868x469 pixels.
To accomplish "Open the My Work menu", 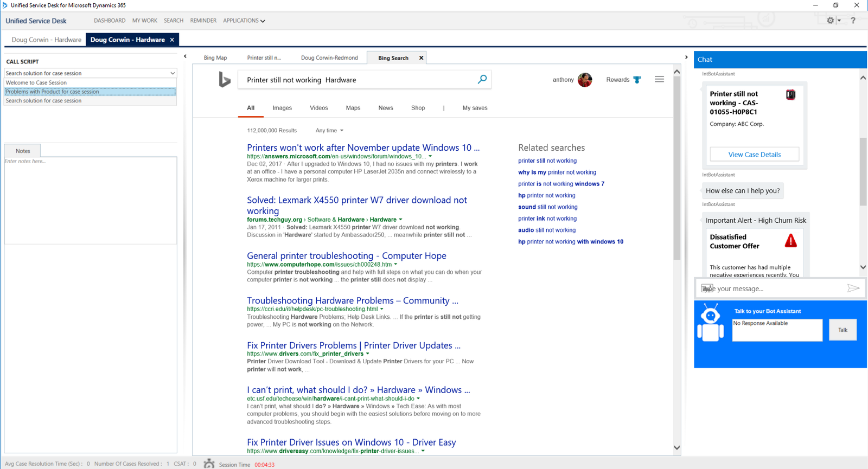I will coord(145,21).
